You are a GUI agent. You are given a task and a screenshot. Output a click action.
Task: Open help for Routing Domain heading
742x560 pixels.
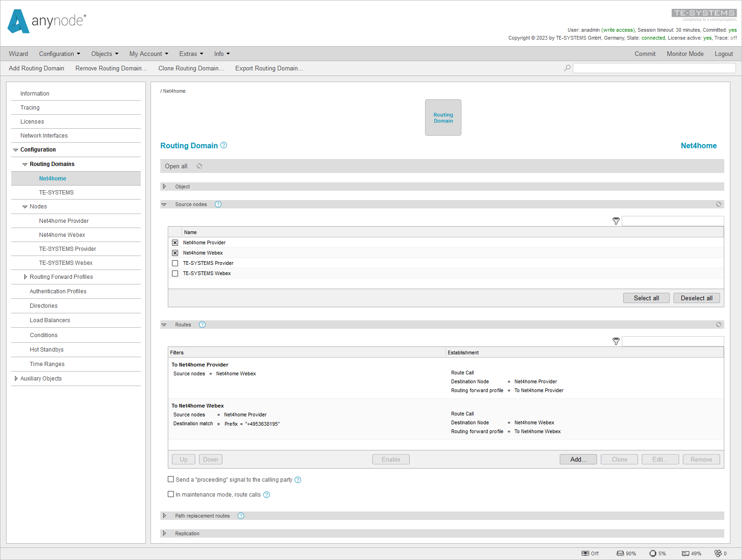[x=224, y=145]
